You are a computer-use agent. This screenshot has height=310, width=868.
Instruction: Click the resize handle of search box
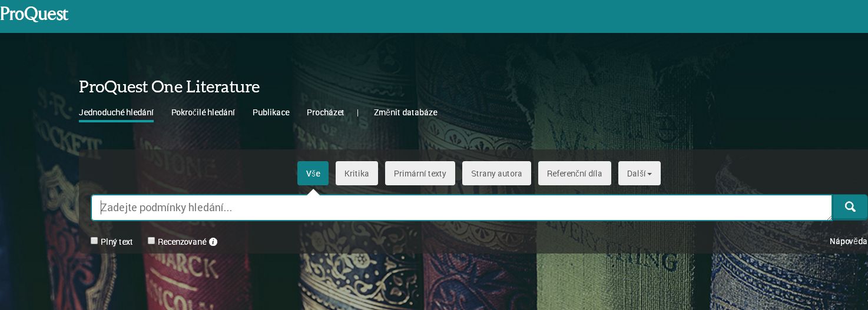[x=829, y=217]
